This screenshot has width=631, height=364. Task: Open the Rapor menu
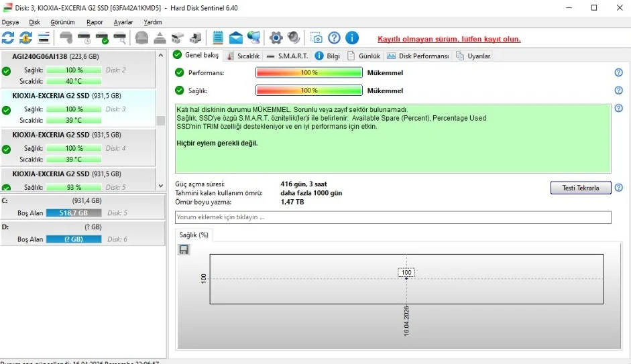(x=95, y=22)
